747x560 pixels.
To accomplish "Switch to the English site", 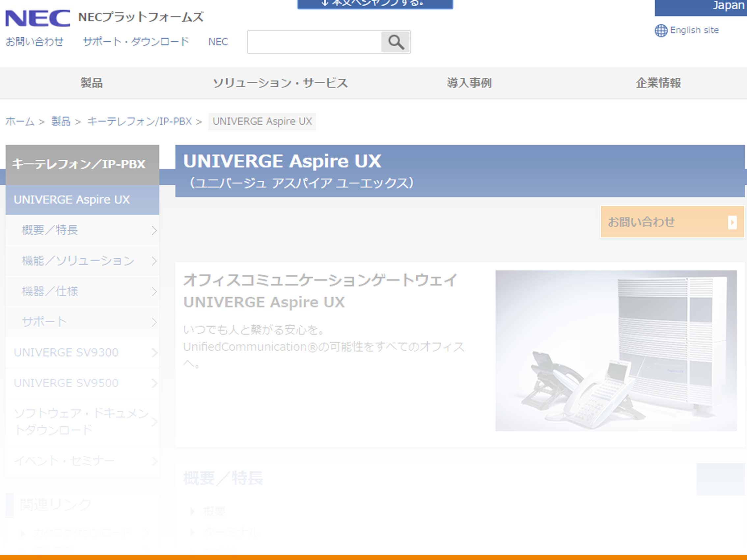I will 694,30.
